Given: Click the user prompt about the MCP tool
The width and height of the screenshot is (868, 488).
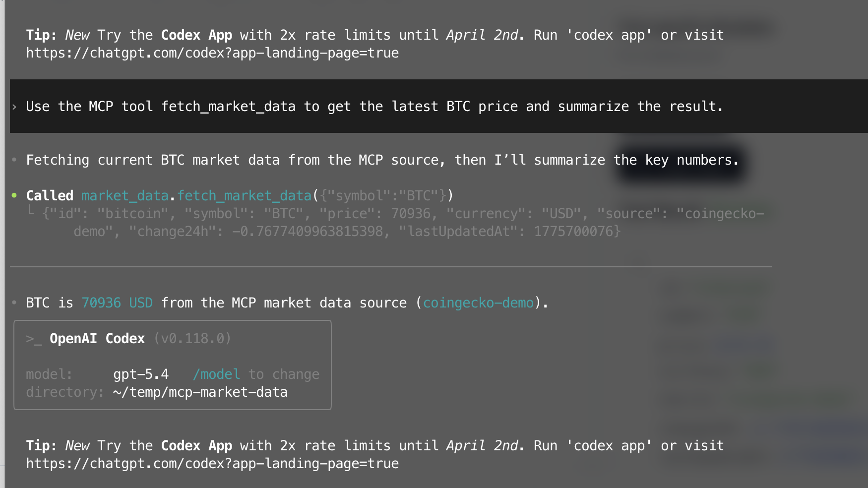Looking at the screenshot, I should click(374, 107).
